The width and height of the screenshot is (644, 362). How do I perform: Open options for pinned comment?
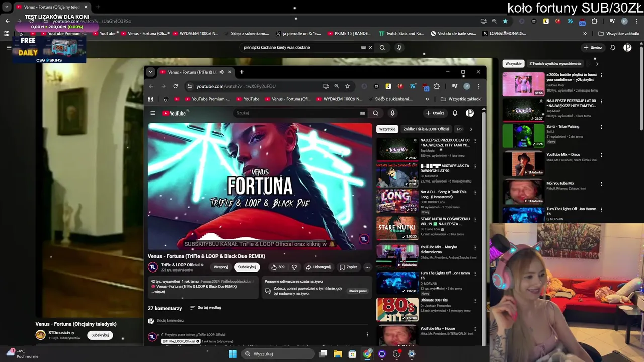click(367, 334)
